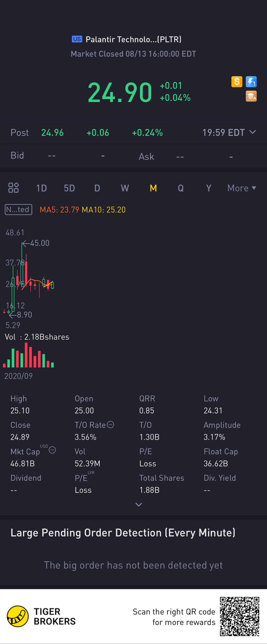Image resolution: width=267 pixels, height=644 pixels.
Task: Tap the Amplitude value 3.17%
Action: 215,437
